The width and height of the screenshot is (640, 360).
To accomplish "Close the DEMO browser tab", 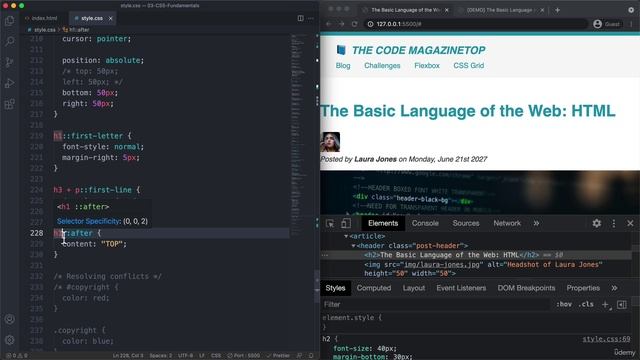I will [542, 10].
